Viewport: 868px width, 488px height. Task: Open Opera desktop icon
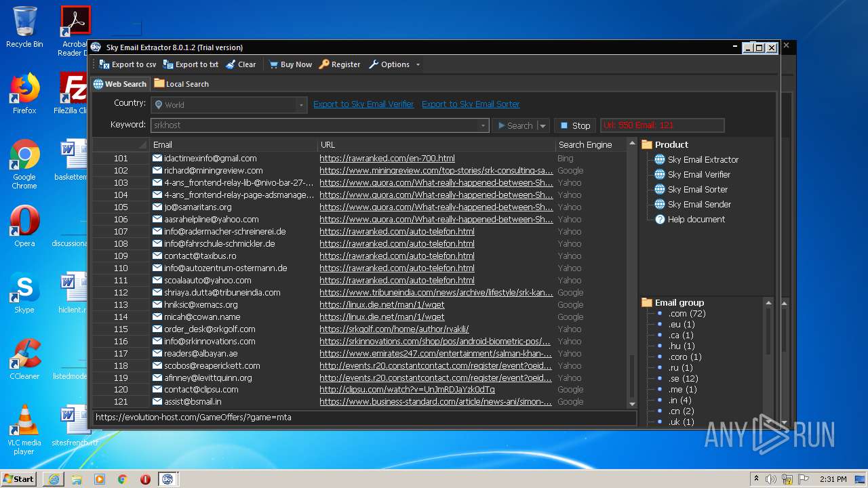(x=24, y=226)
